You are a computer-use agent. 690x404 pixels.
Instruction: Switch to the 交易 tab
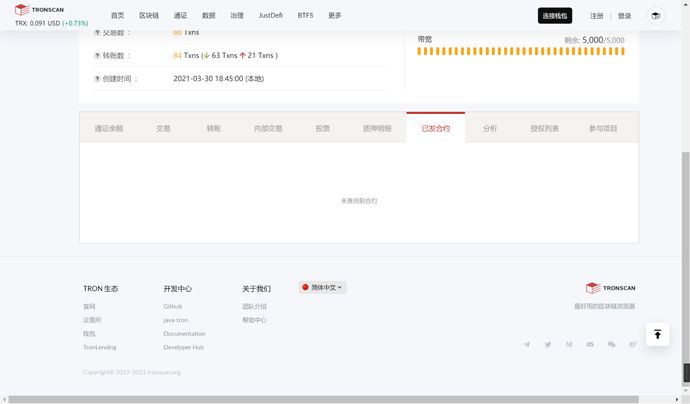point(163,128)
